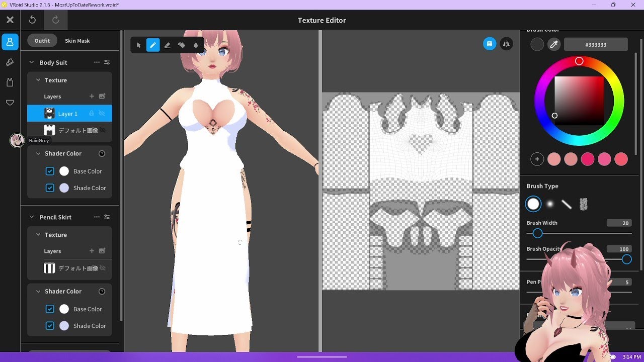644x362 pixels.
Task: Toggle mirror symmetry painting
Action: 506,44
